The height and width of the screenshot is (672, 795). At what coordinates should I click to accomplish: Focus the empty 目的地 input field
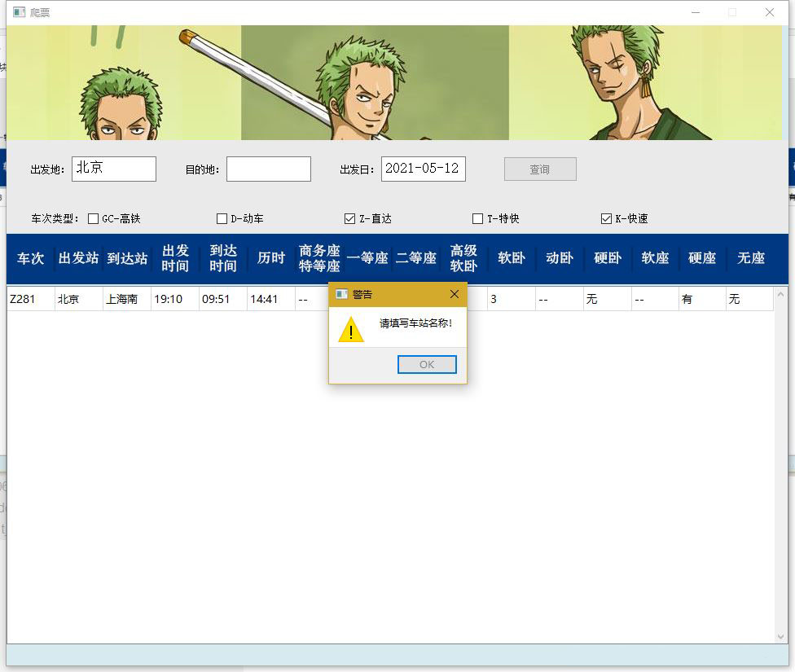[x=268, y=169]
